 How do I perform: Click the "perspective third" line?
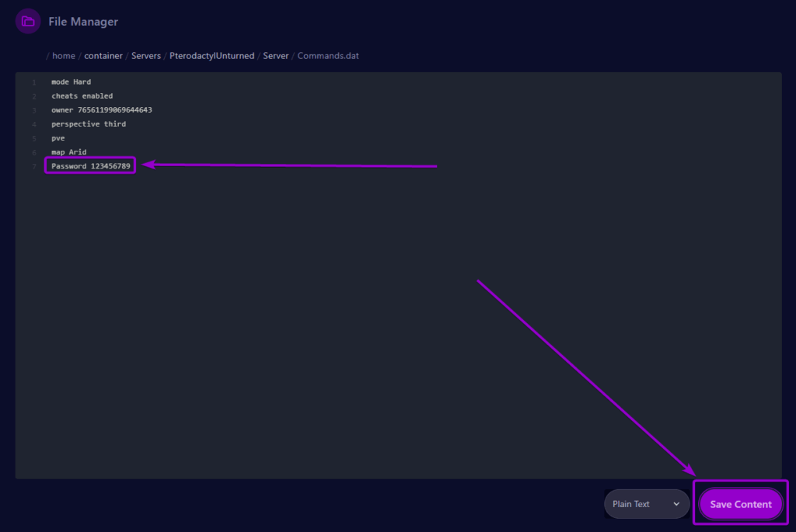tap(89, 123)
